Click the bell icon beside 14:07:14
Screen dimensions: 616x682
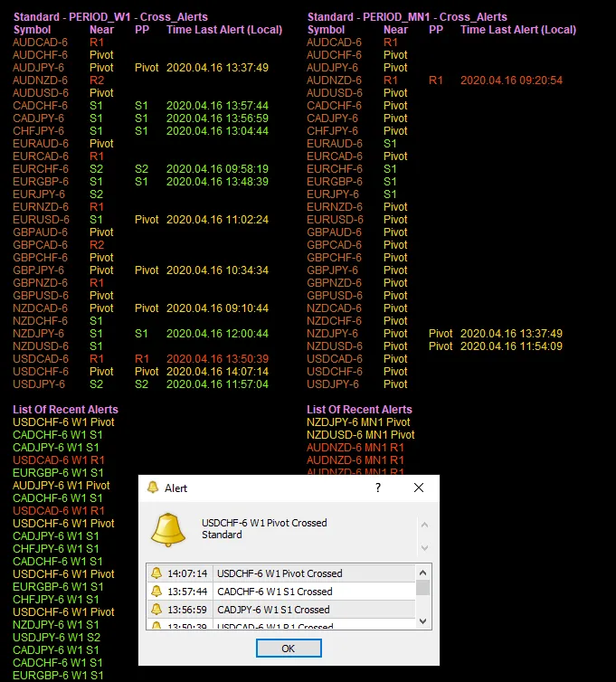pos(156,573)
